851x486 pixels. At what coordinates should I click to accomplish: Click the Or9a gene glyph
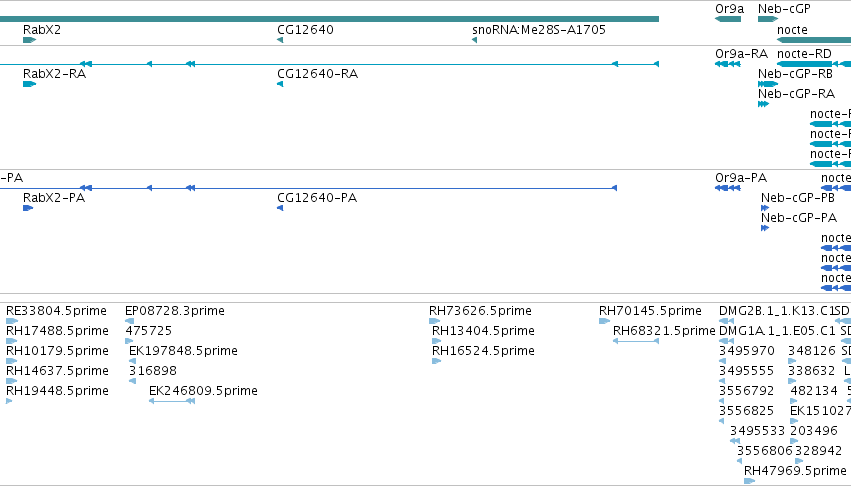pos(728,19)
